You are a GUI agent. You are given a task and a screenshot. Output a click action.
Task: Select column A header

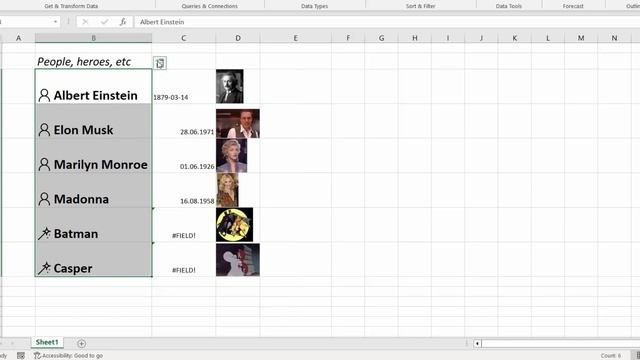(18, 38)
